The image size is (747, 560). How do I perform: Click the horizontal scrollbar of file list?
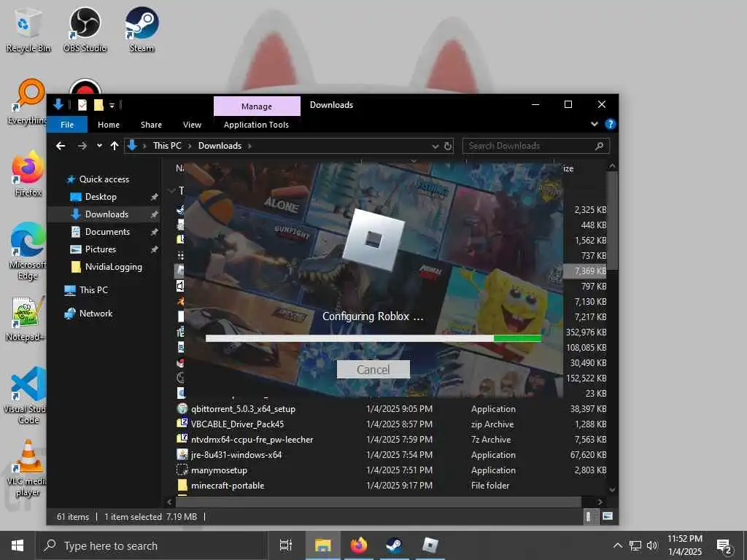(x=379, y=502)
